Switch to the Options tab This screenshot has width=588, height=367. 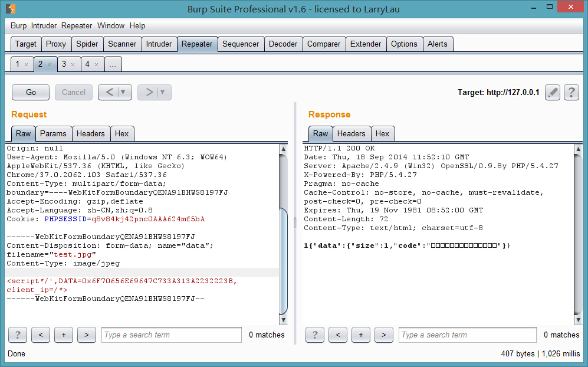(404, 44)
